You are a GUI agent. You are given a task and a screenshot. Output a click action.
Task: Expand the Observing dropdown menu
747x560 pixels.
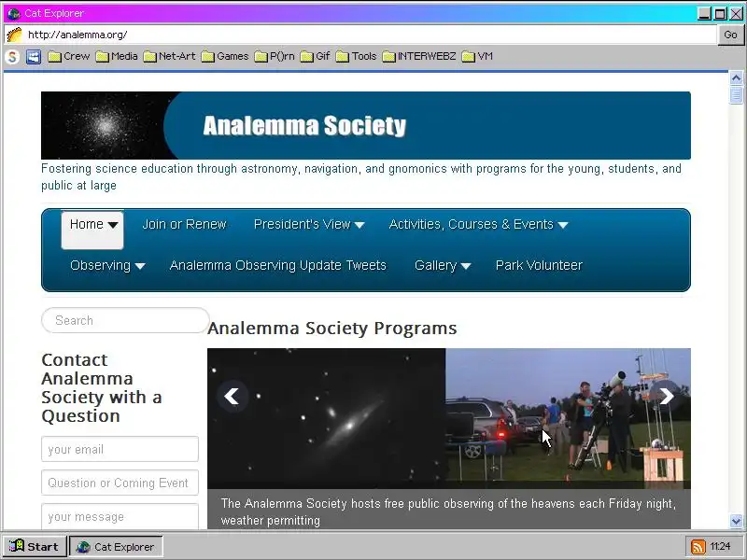tap(107, 266)
